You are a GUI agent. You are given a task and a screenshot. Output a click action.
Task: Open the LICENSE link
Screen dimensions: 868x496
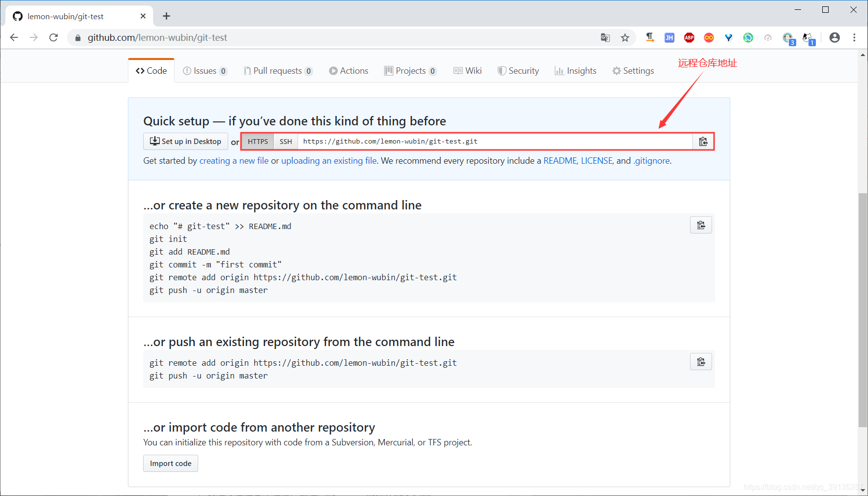597,161
